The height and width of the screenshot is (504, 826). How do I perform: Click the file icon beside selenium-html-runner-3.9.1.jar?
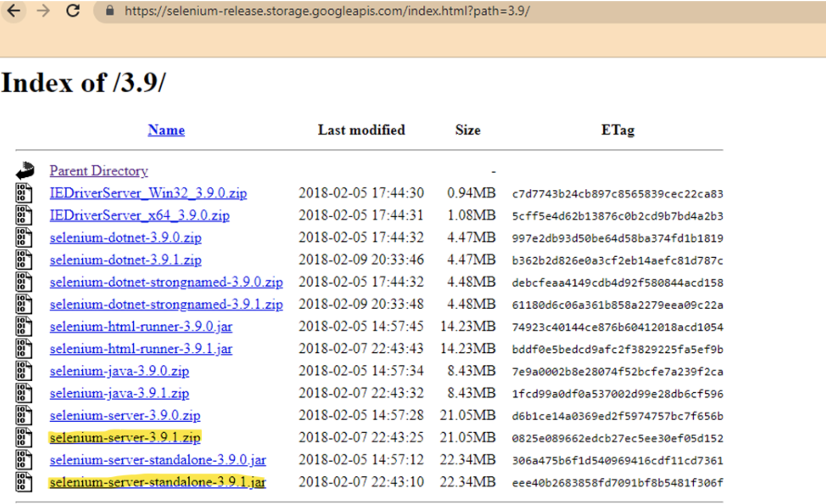23,349
